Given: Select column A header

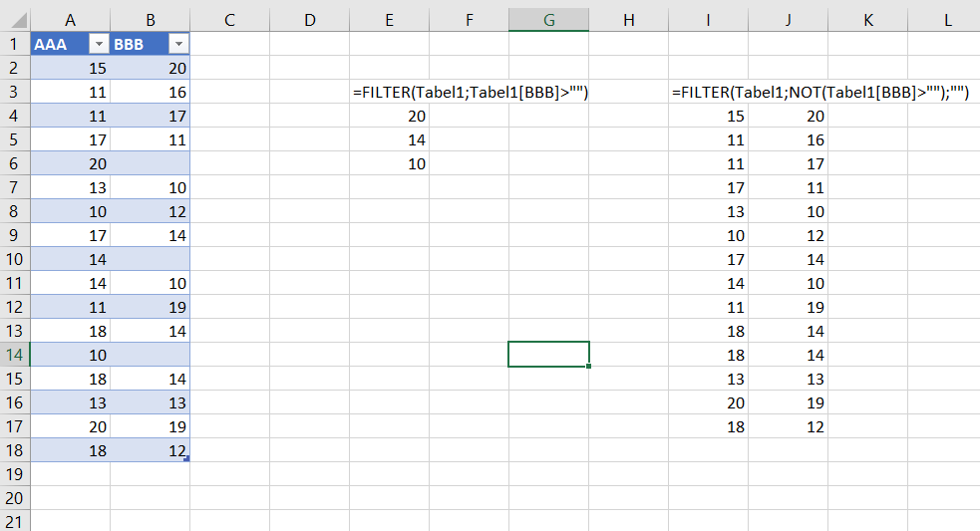Looking at the screenshot, I should click(71, 20).
